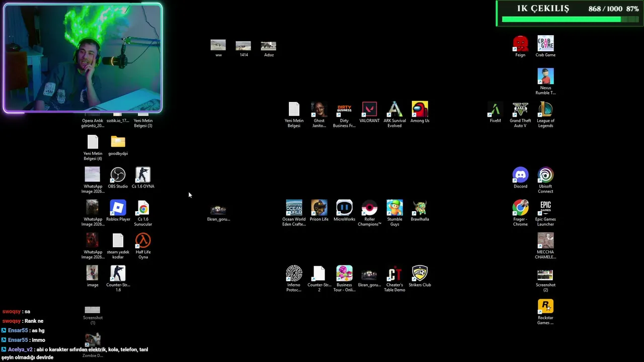Select the OBS Studio icon

tap(118, 178)
